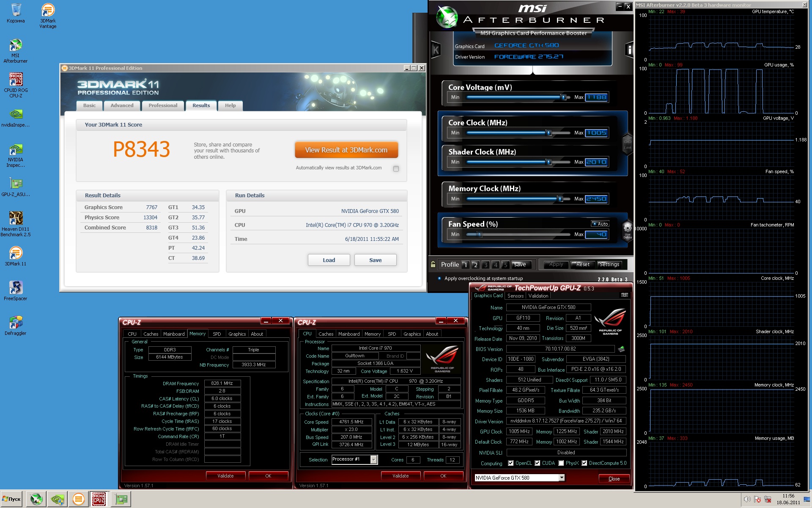
Task: Click the GPU-Z BIOS save chip icon
Action: tap(621, 349)
